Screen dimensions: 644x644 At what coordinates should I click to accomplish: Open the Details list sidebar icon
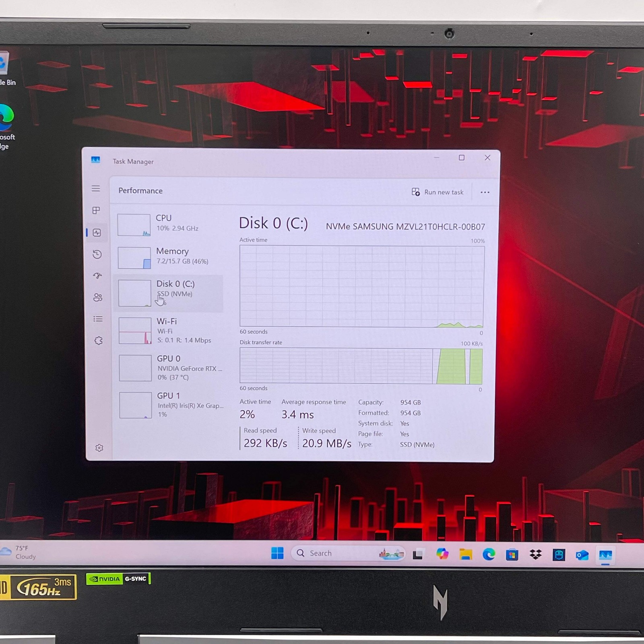(x=98, y=319)
